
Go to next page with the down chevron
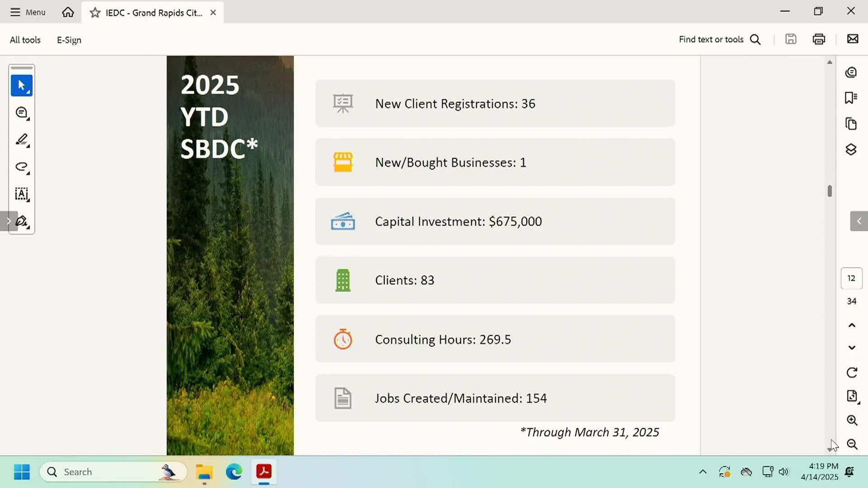pyautogui.click(x=852, y=347)
